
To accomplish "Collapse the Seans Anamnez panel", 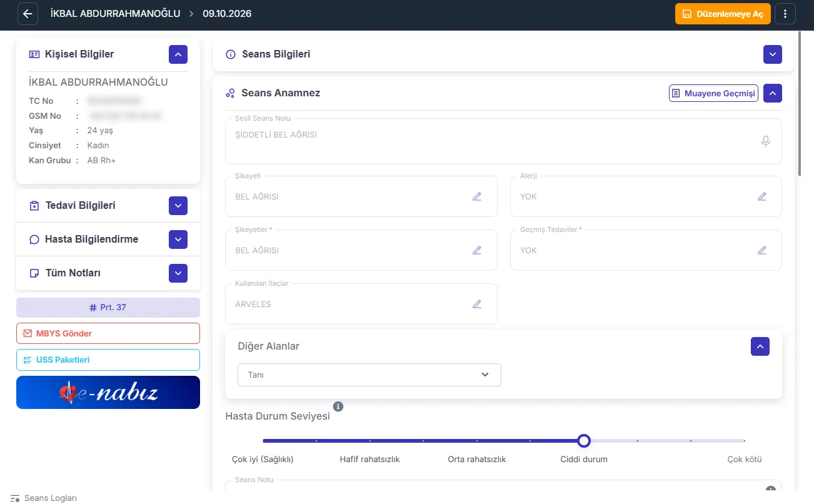I will pos(773,93).
